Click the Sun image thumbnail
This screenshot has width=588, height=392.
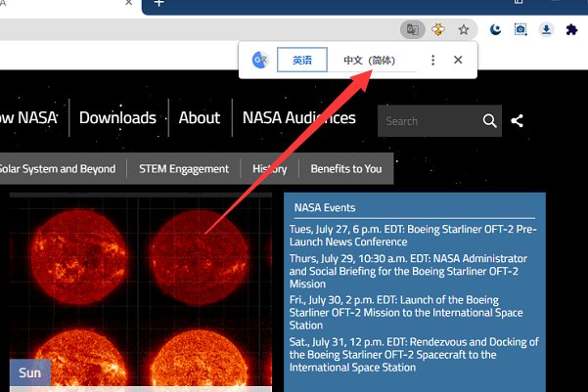[x=141, y=292]
